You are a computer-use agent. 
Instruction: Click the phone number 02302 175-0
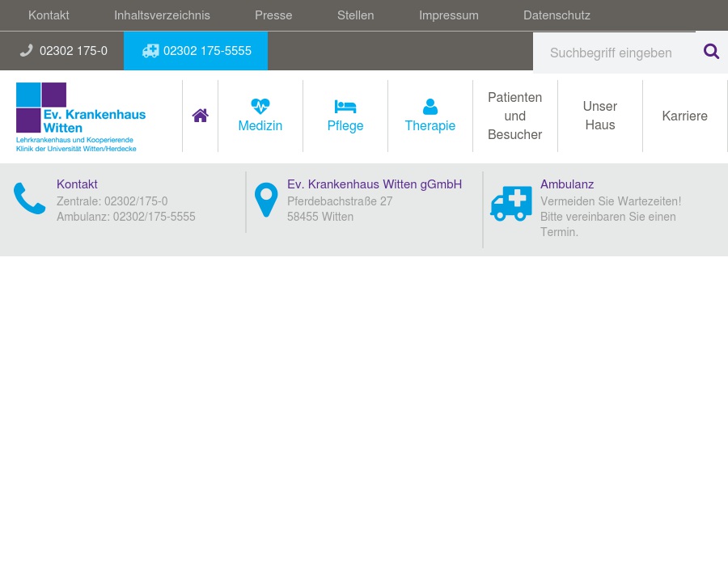[x=64, y=51]
